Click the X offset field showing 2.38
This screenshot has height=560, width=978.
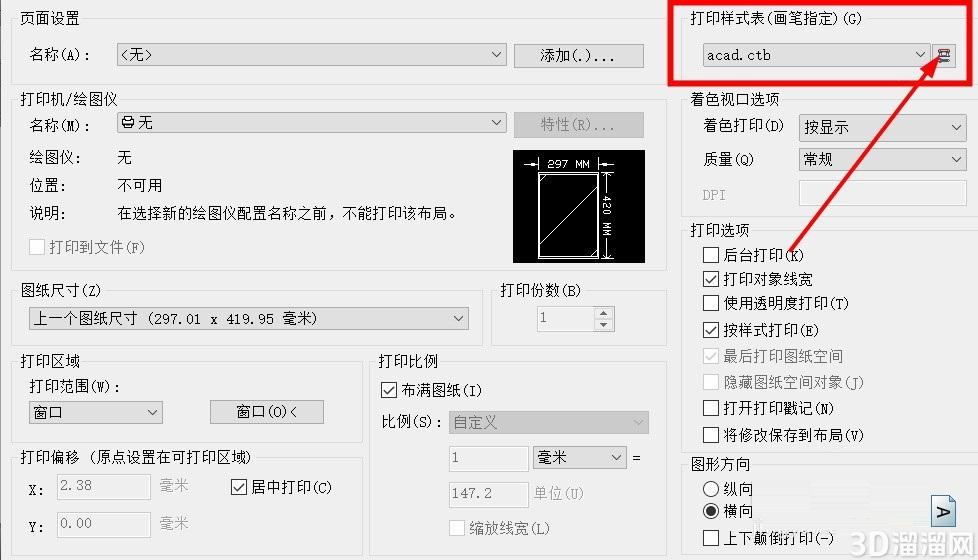(104, 486)
